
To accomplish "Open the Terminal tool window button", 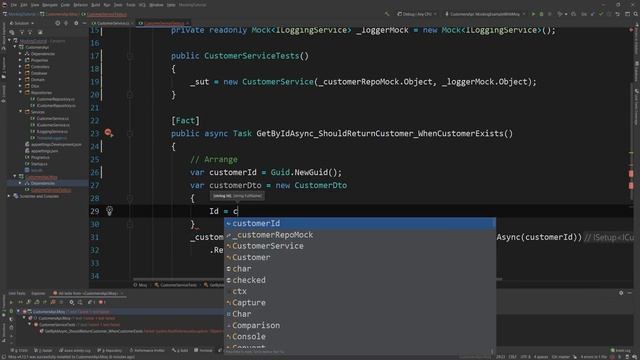I will click(x=203, y=350).
